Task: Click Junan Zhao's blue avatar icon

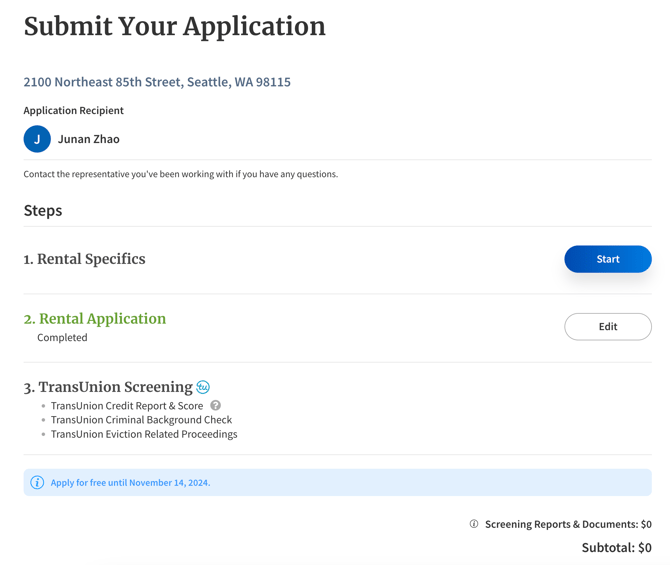Action: [37, 139]
